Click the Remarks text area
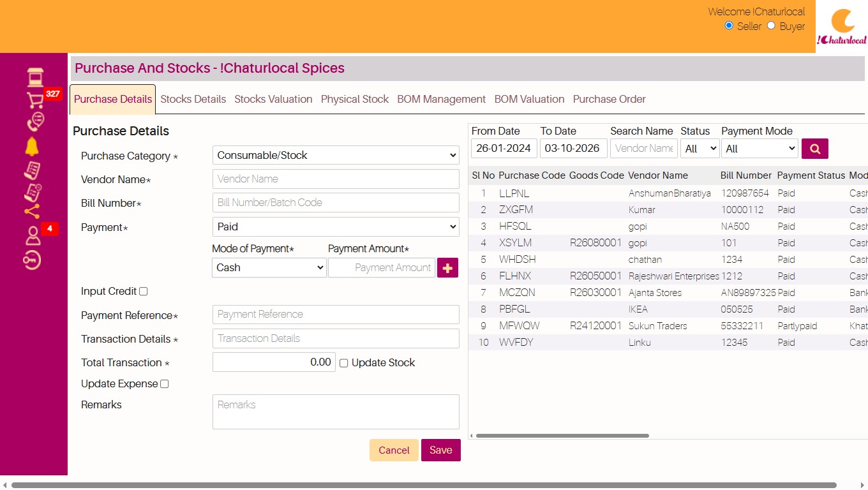The image size is (868, 490). tap(336, 412)
